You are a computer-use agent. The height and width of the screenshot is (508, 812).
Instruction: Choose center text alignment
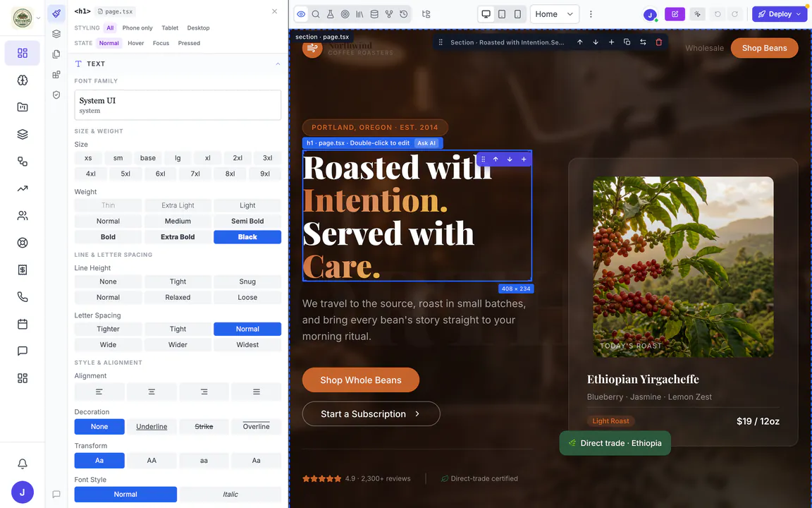click(152, 392)
